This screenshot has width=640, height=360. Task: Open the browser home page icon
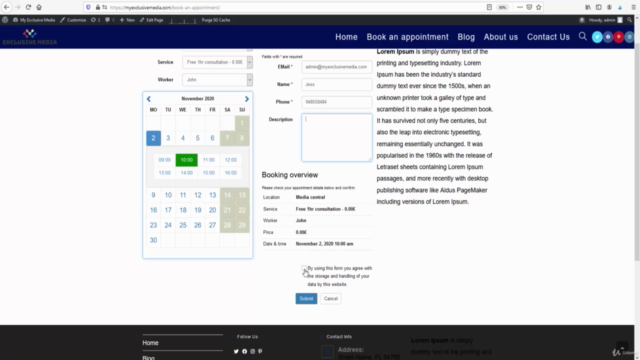pyautogui.click(x=39, y=7)
